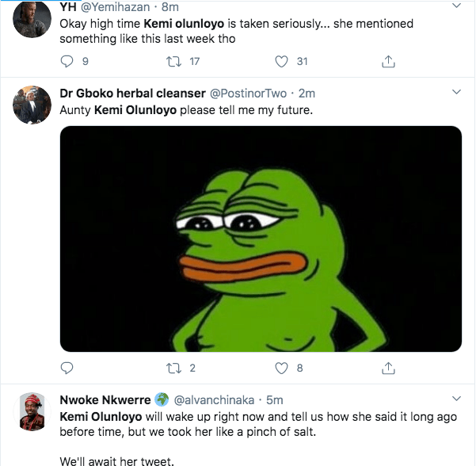Open the @PostinorTwo profile handle
Viewport: 476px width, 466px height.
(x=249, y=93)
